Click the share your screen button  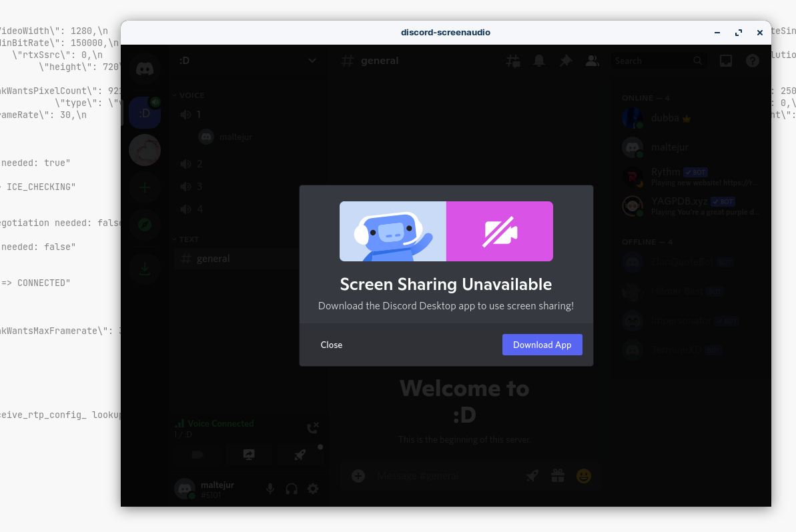(x=249, y=455)
